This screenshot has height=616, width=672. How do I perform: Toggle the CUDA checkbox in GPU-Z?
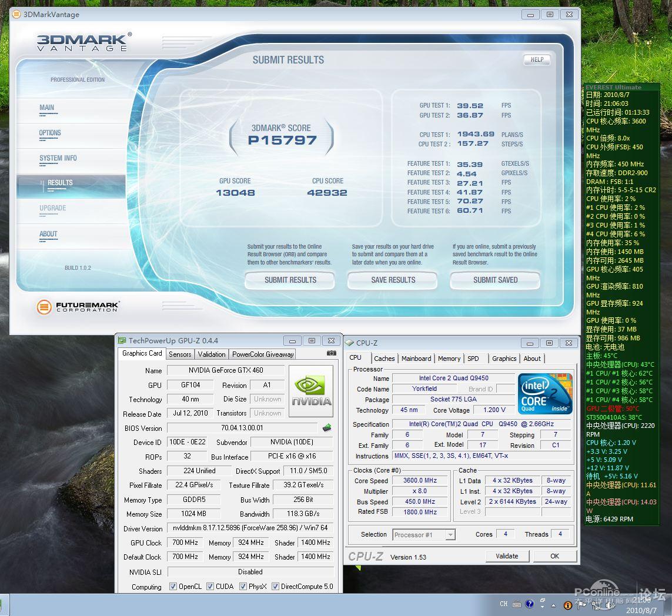[x=210, y=587]
